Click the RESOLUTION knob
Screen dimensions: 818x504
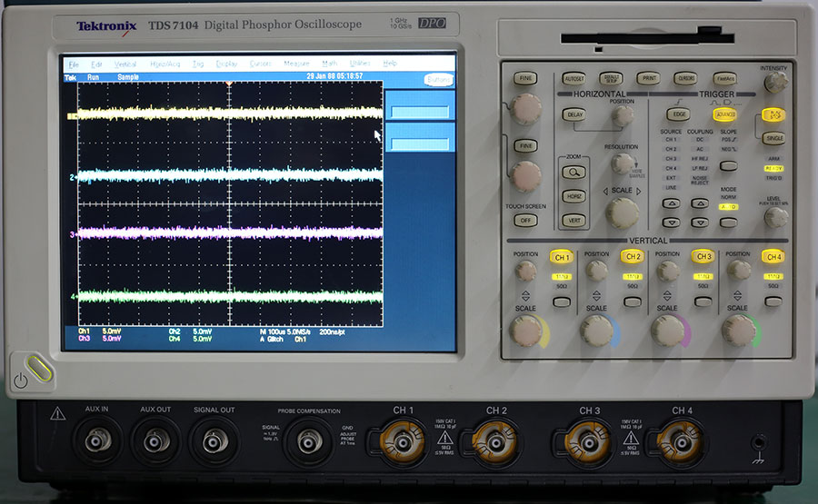click(x=622, y=163)
